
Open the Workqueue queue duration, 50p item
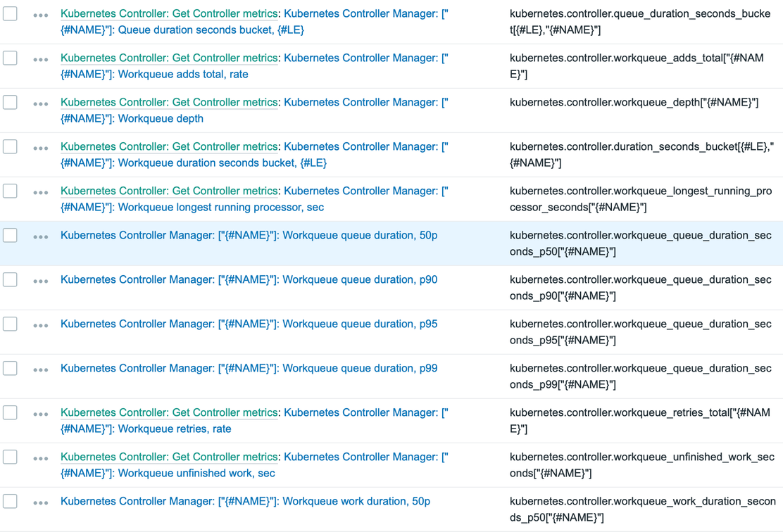coord(249,235)
